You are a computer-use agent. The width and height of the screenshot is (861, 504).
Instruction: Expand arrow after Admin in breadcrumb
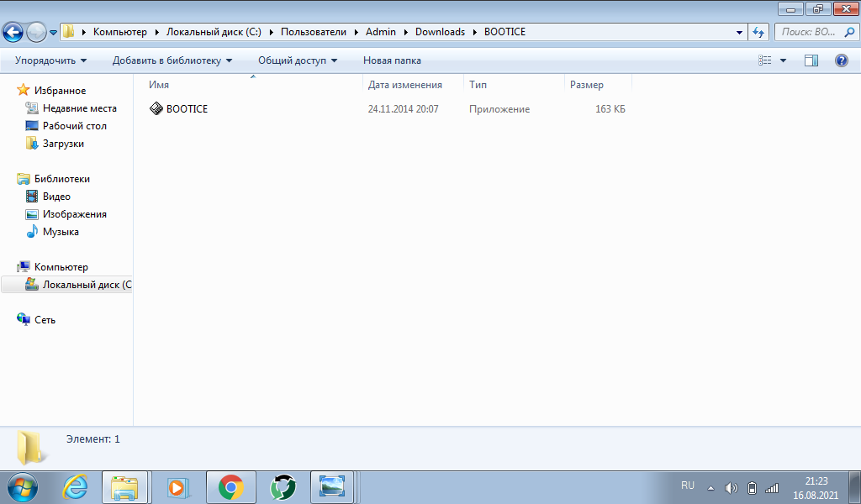[x=406, y=32]
